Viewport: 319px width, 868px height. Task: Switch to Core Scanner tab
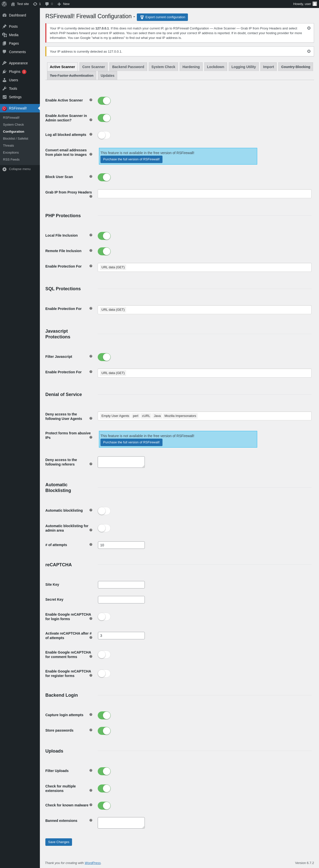pyautogui.click(x=94, y=67)
